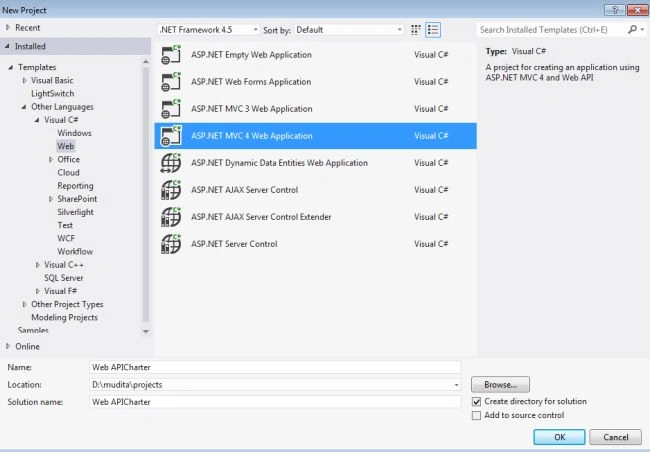Screen dimensions: 650x452
Task: Select SQL Server in templates tree
Action: (x=64, y=278)
